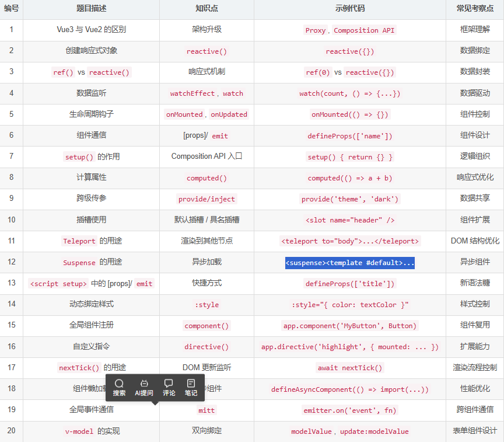Click the 题目描述 column header
Screen dimensions: 504x442
(91, 8)
